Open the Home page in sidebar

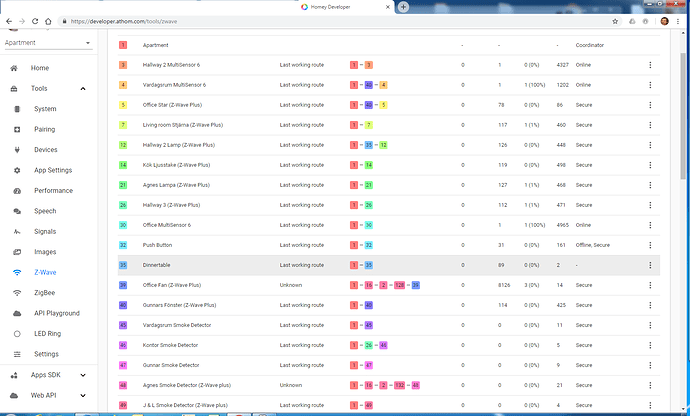39,68
